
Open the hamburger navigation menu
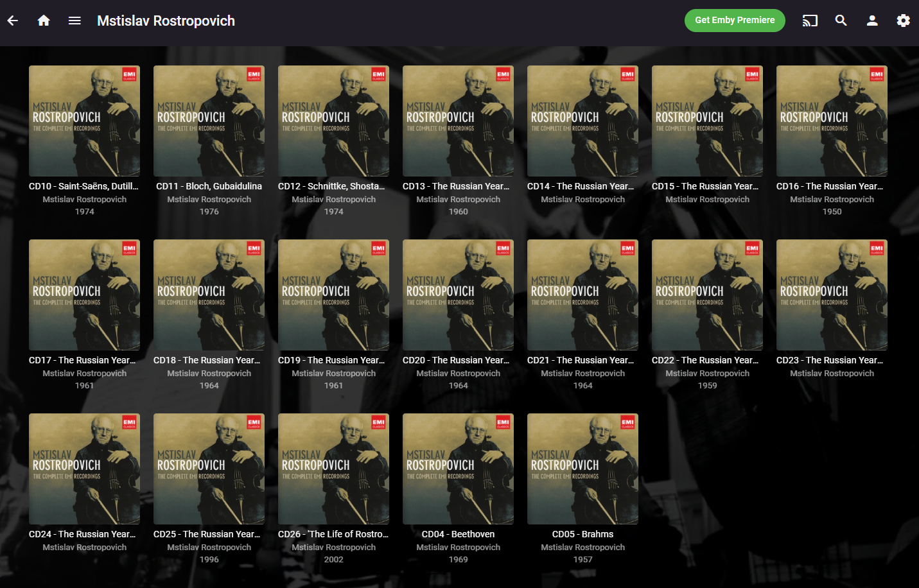point(74,21)
